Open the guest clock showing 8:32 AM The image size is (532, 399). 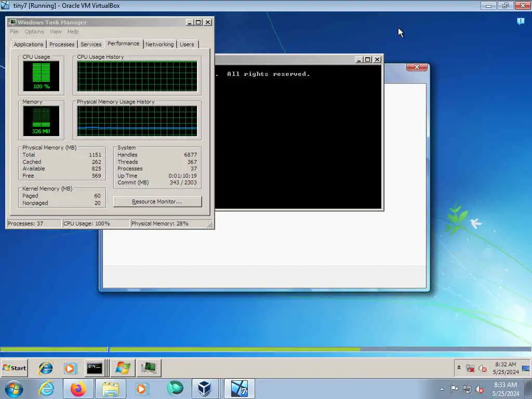pos(506,368)
